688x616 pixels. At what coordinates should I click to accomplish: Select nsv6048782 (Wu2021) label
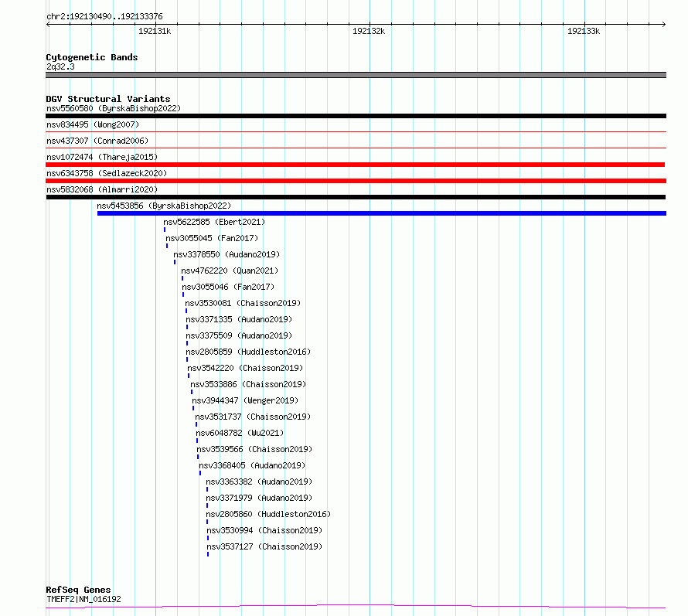(x=240, y=433)
